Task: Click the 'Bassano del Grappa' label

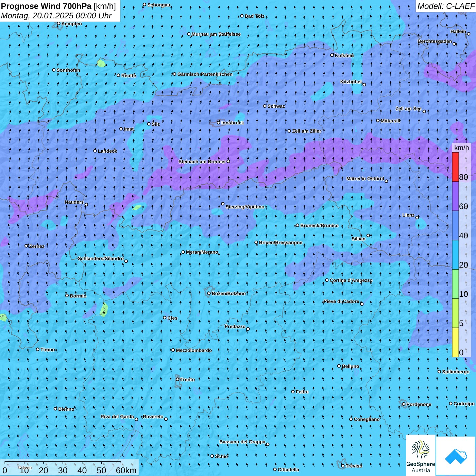Action: click(x=242, y=442)
